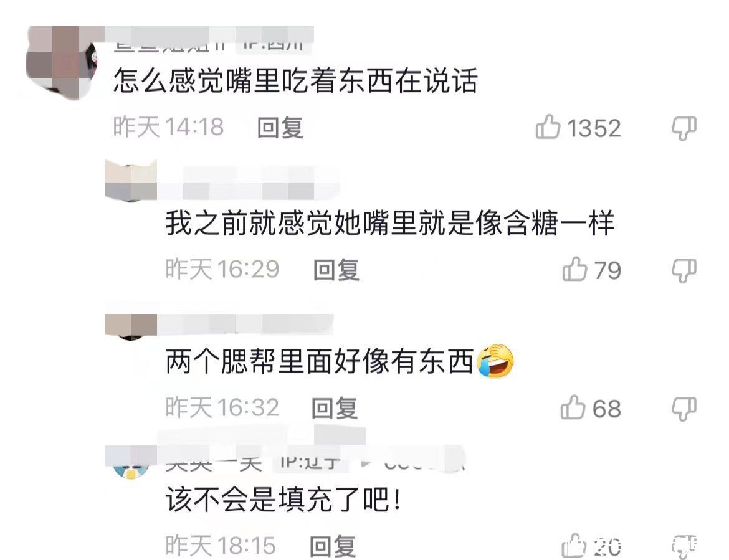Open avatar of the 16:32 replier

(x=131, y=325)
